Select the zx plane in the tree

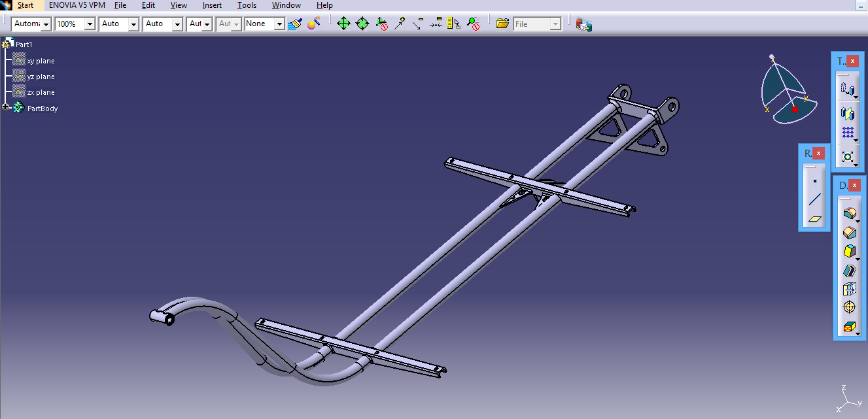coord(41,92)
